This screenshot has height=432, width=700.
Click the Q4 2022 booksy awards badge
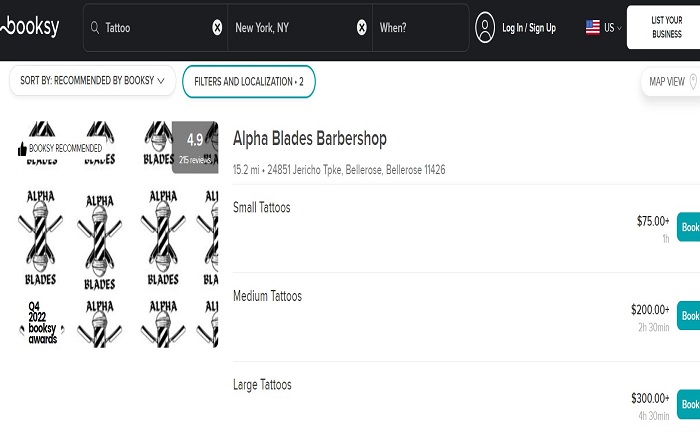tap(42, 323)
